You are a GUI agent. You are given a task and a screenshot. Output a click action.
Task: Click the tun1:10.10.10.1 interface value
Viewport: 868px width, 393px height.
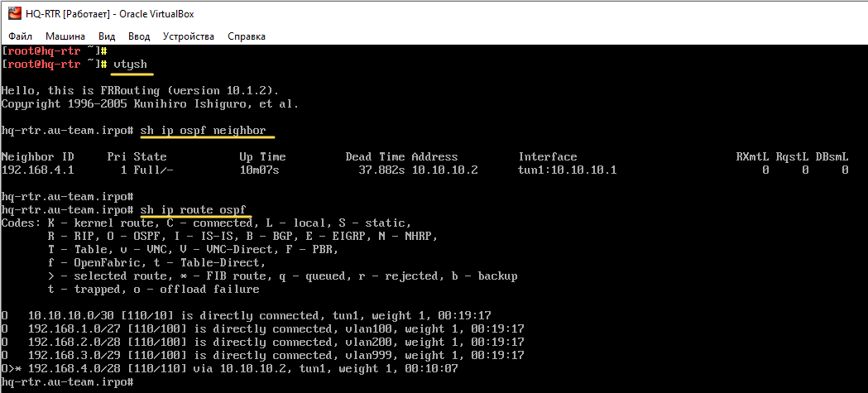567,170
